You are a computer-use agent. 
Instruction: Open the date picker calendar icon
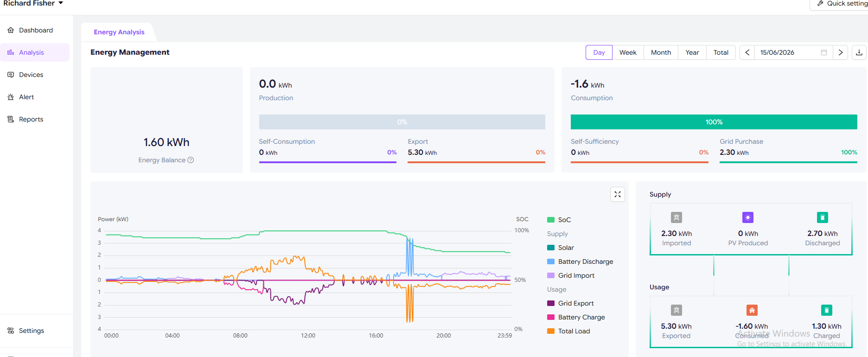point(824,52)
